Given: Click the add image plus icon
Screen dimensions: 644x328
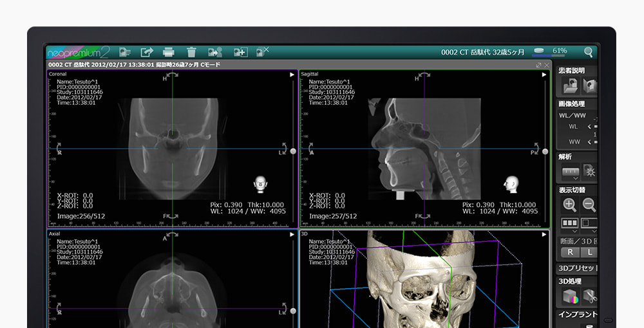Looking at the screenshot, I should point(240,52).
